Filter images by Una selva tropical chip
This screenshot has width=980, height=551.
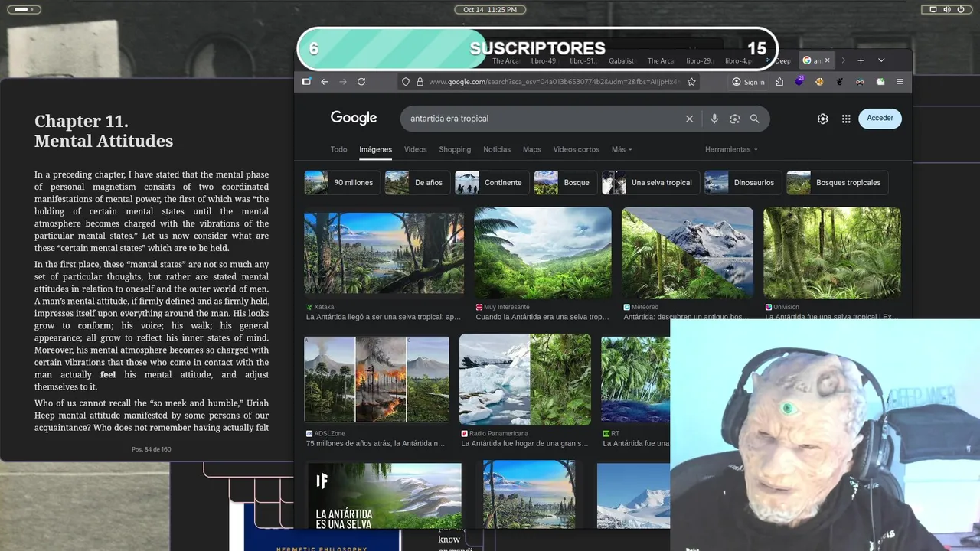coord(650,182)
